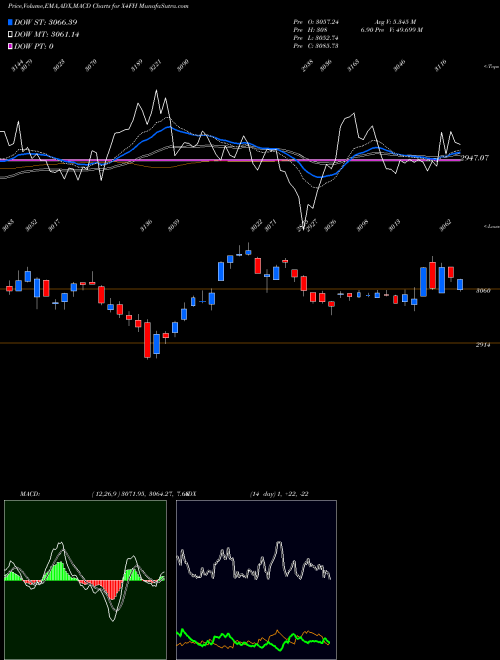Click the 'Avg V: 5.345 M' volume text
The width and height of the screenshot is (500, 660).
pos(396,22)
